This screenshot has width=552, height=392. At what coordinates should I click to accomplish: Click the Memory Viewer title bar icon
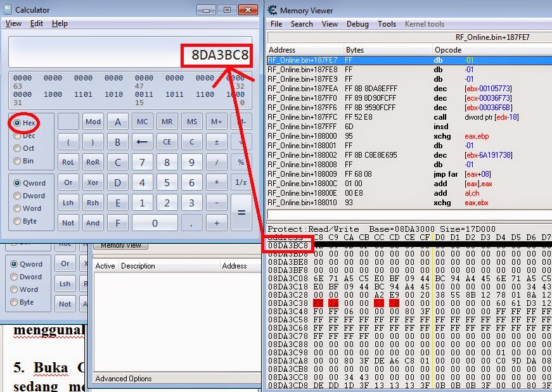(x=272, y=10)
